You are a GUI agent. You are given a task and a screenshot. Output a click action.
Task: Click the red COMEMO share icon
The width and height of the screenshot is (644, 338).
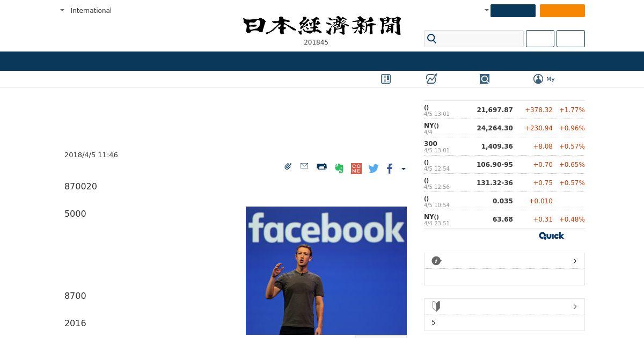point(356,168)
